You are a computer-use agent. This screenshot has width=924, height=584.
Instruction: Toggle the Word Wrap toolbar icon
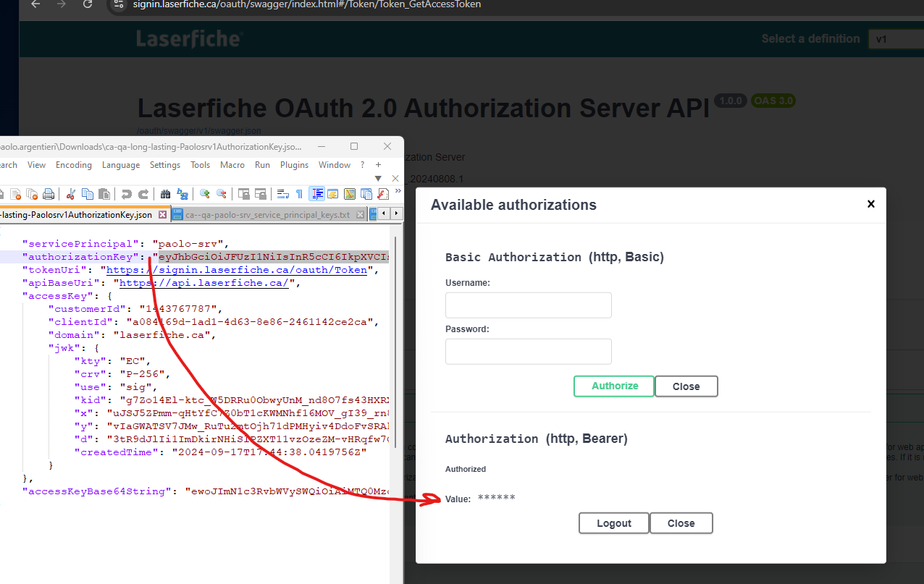[x=282, y=194]
